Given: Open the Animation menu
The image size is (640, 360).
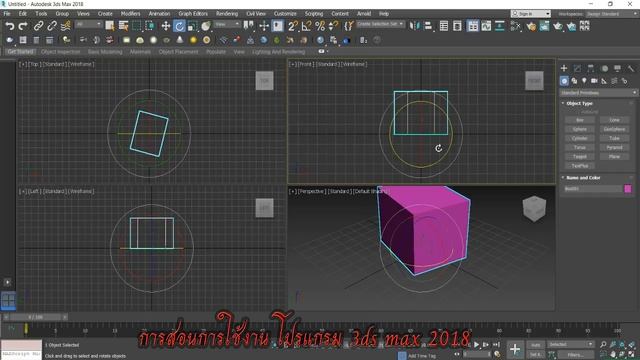Looking at the screenshot, I should [159, 14].
